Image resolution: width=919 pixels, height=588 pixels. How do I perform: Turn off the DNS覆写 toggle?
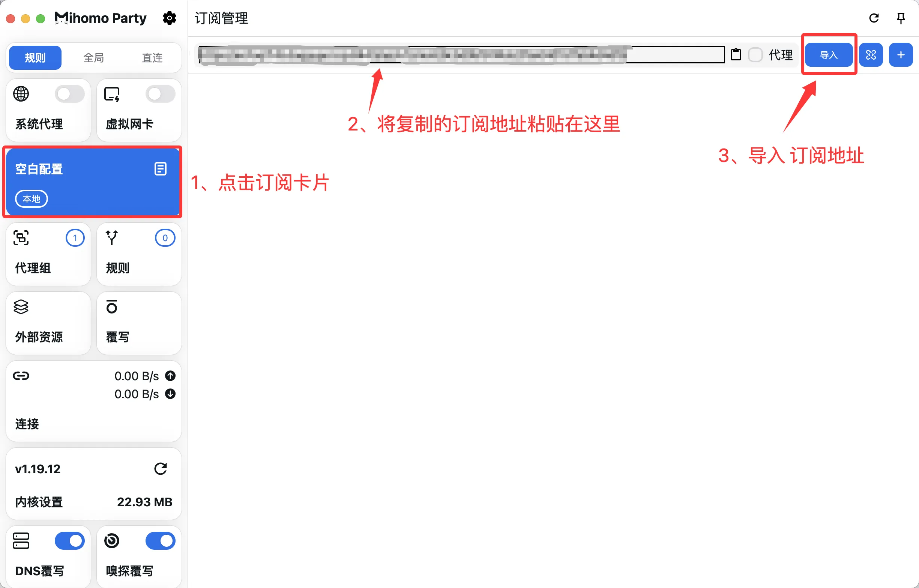[69, 541]
